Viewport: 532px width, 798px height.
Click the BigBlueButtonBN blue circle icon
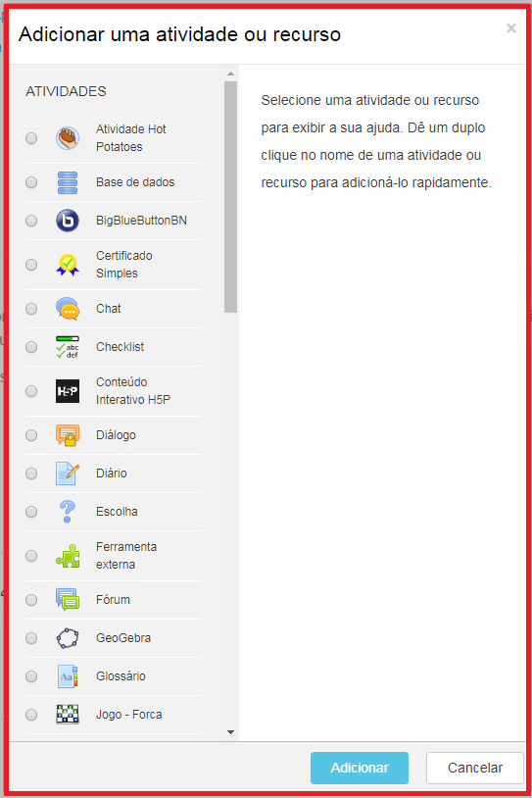pyautogui.click(x=68, y=221)
